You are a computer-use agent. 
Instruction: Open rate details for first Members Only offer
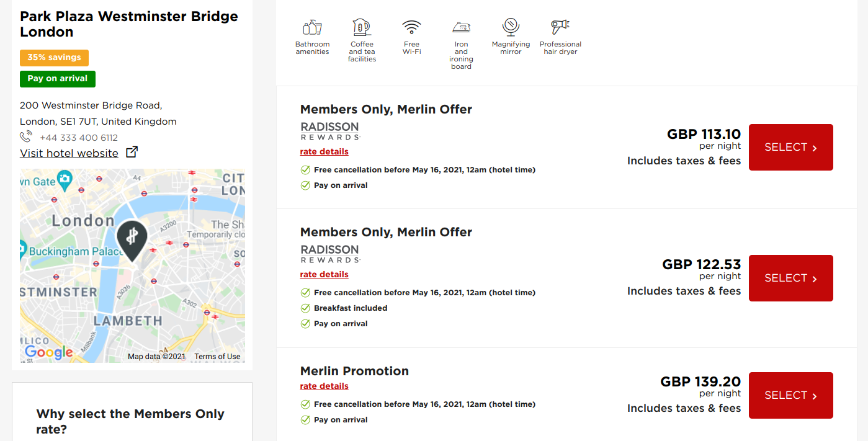324,152
